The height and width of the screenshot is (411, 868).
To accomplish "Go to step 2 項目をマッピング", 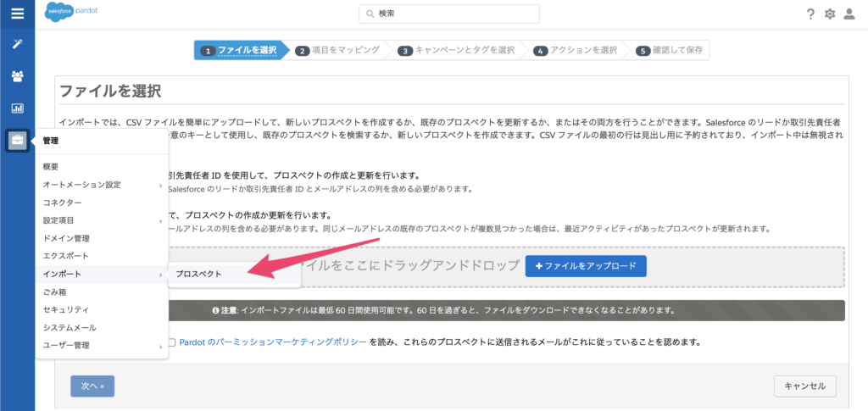I will [338, 50].
